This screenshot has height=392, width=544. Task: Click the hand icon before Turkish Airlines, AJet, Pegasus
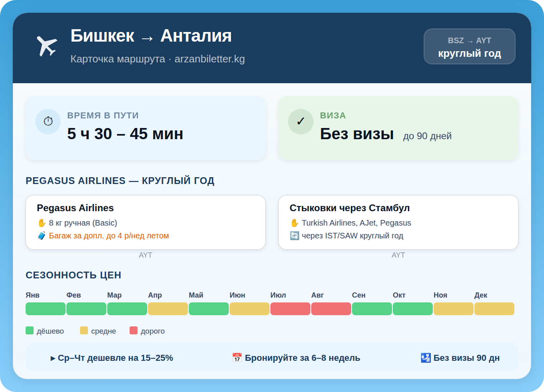[x=294, y=223]
